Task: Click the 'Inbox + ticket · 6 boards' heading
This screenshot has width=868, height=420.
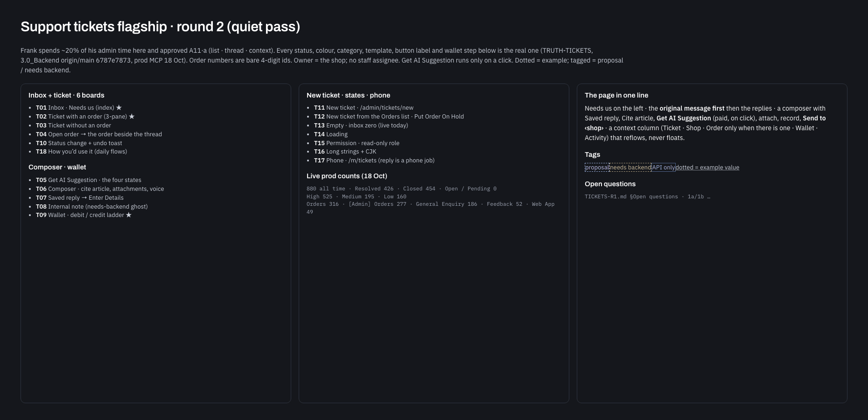Action: point(66,95)
